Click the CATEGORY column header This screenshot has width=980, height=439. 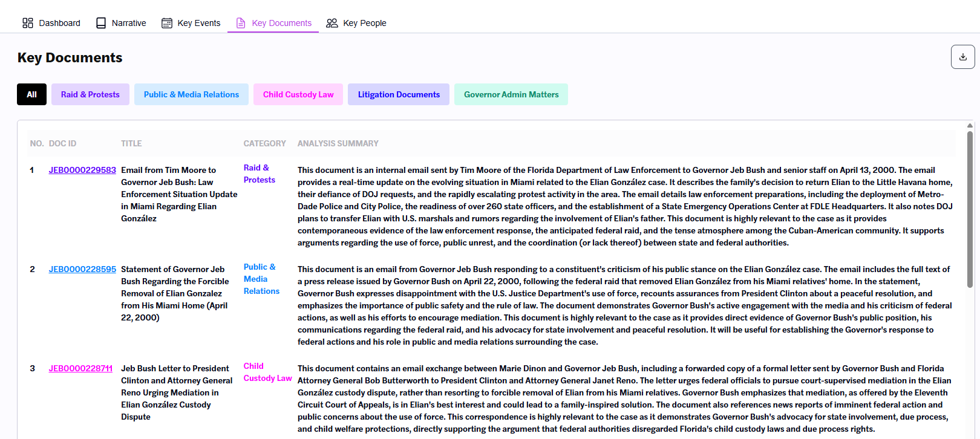point(264,143)
